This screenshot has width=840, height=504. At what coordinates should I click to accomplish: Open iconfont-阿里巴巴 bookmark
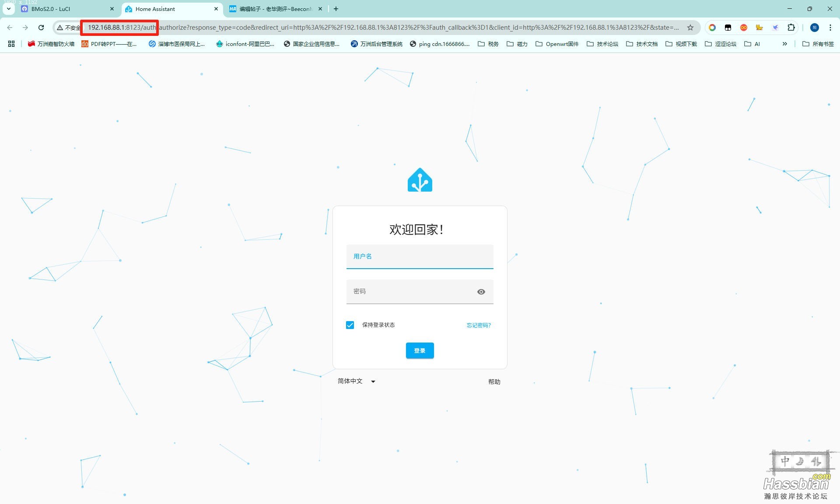[x=245, y=44]
